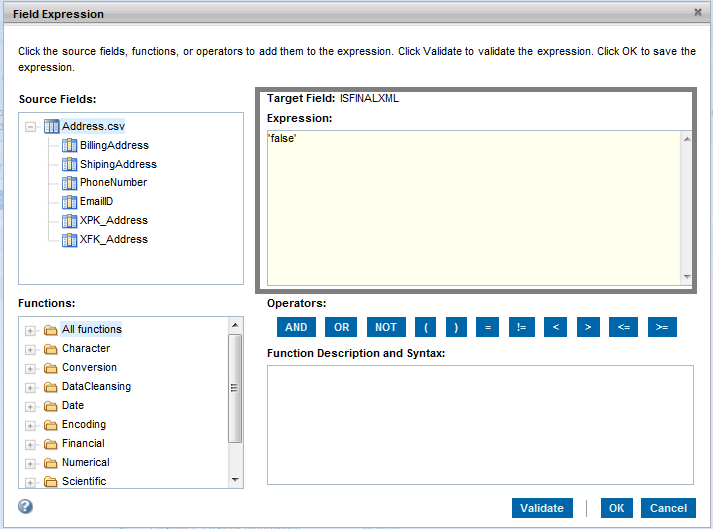Select the XPK_Address source field
Image resolution: width=713 pixels, height=529 pixels.
click(114, 221)
